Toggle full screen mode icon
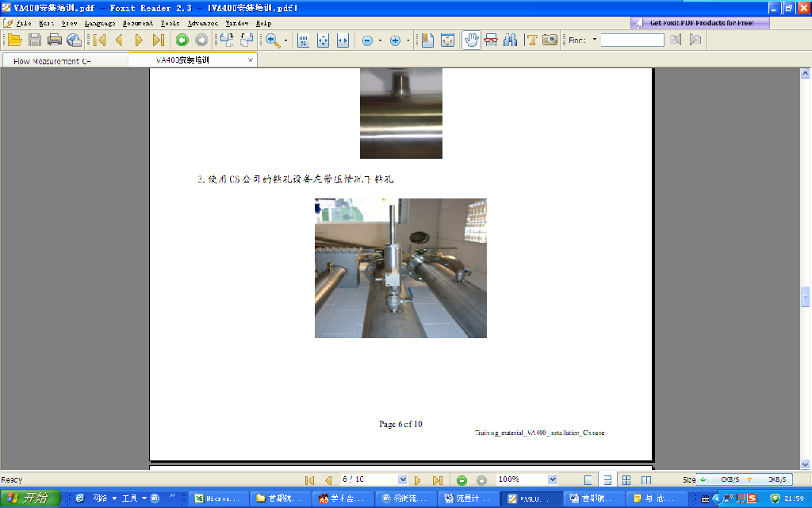 pyautogui.click(x=447, y=40)
